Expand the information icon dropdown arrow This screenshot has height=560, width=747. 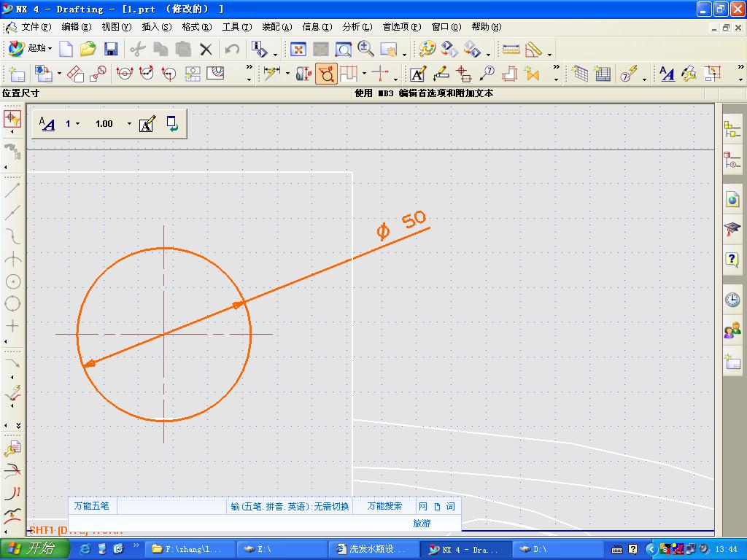[x=275, y=54]
